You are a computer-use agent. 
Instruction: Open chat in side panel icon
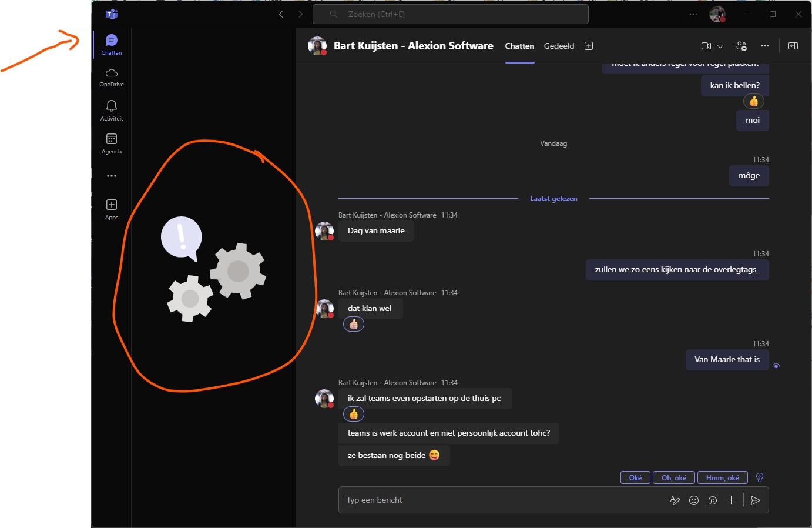tap(793, 46)
